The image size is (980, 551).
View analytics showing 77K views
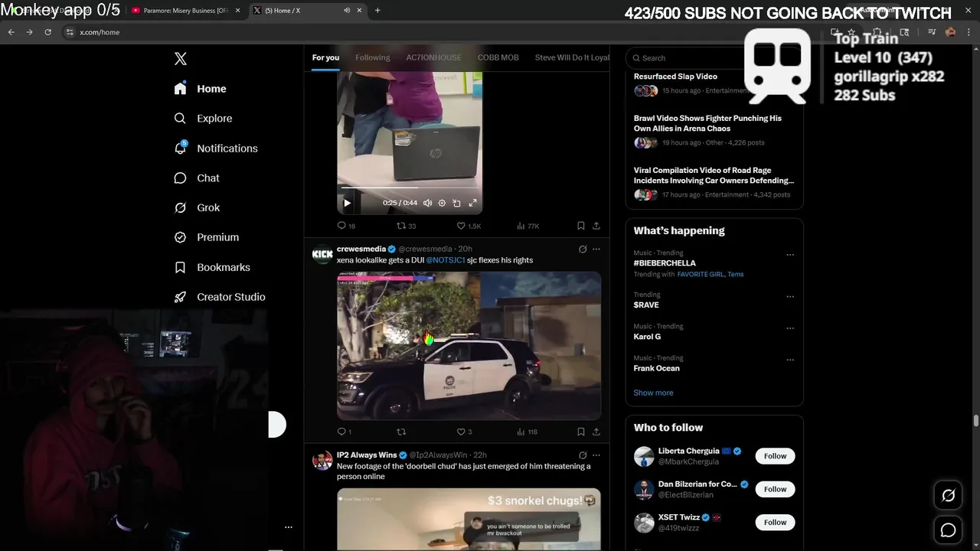coord(528,226)
